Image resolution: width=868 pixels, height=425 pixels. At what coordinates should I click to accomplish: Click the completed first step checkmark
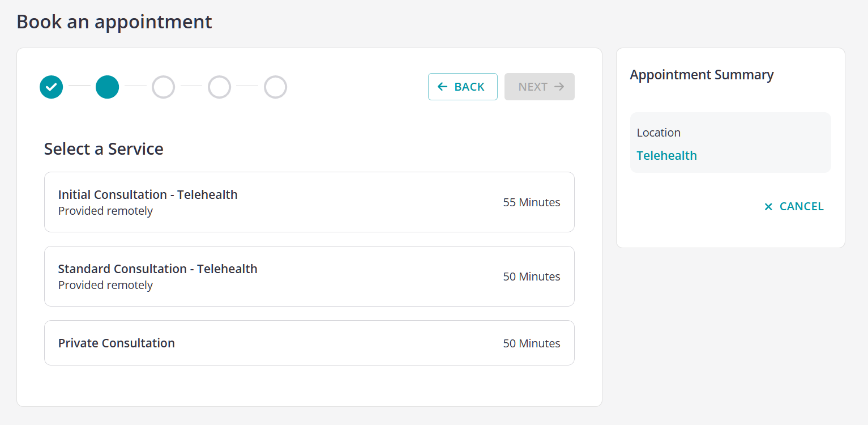click(x=51, y=87)
